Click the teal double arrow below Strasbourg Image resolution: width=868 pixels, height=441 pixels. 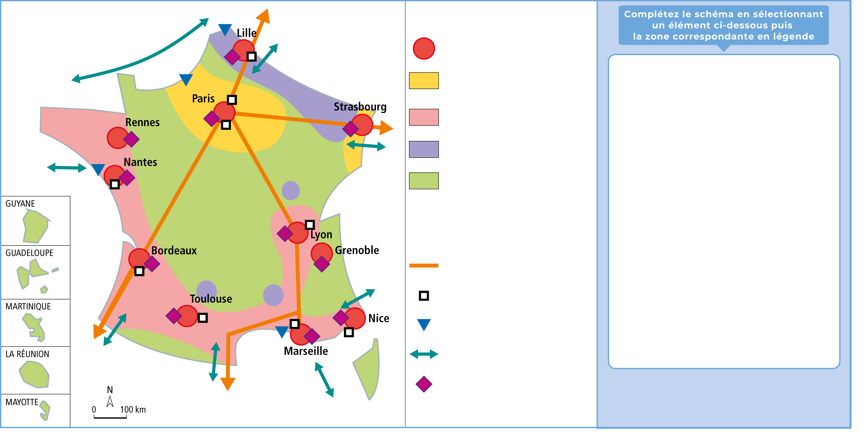pyautogui.click(x=366, y=146)
